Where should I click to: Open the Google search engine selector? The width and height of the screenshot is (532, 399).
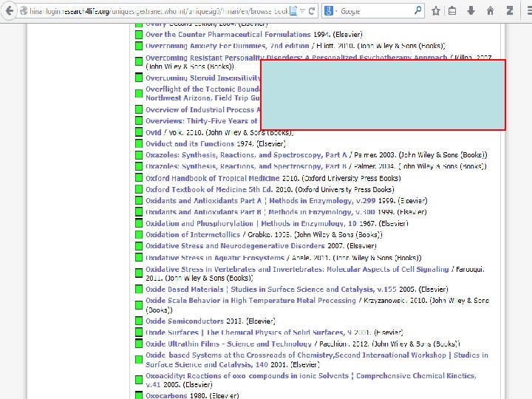click(330, 11)
